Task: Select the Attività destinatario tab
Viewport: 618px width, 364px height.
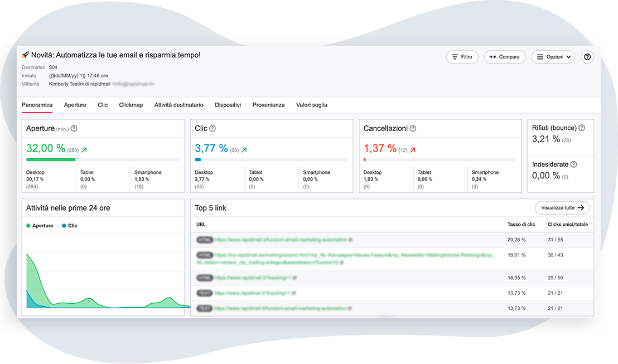Action: pyautogui.click(x=178, y=105)
